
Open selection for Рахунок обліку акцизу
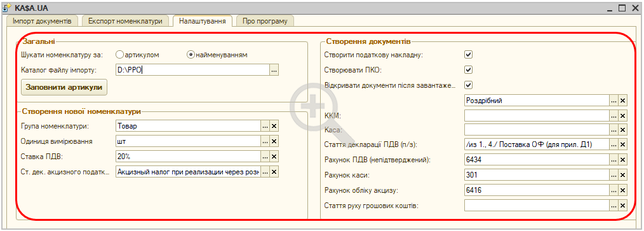614,190
